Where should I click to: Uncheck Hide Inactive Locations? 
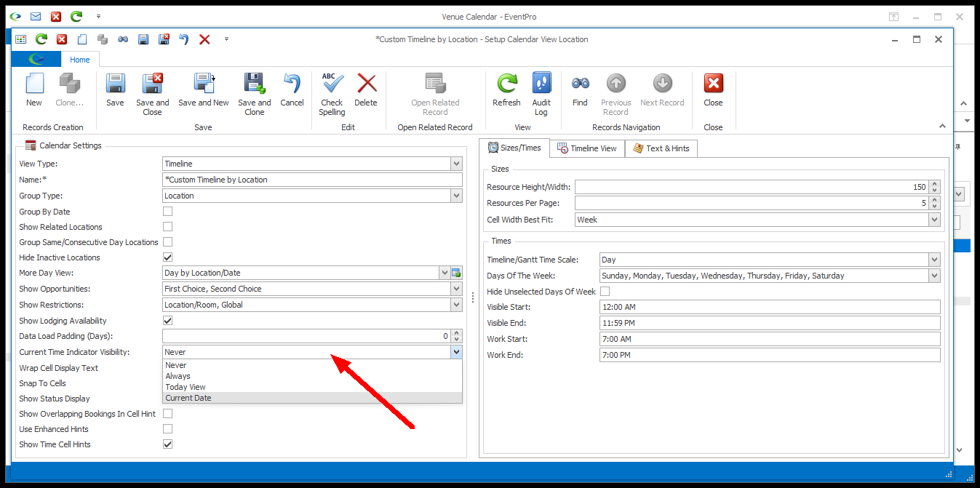point(168,257)
